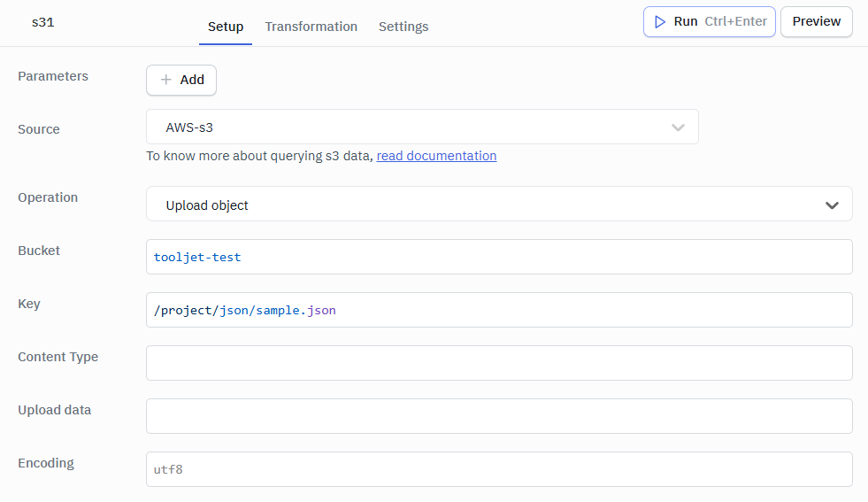Open the AWS-s3 source selector

(x=407, y=127)
